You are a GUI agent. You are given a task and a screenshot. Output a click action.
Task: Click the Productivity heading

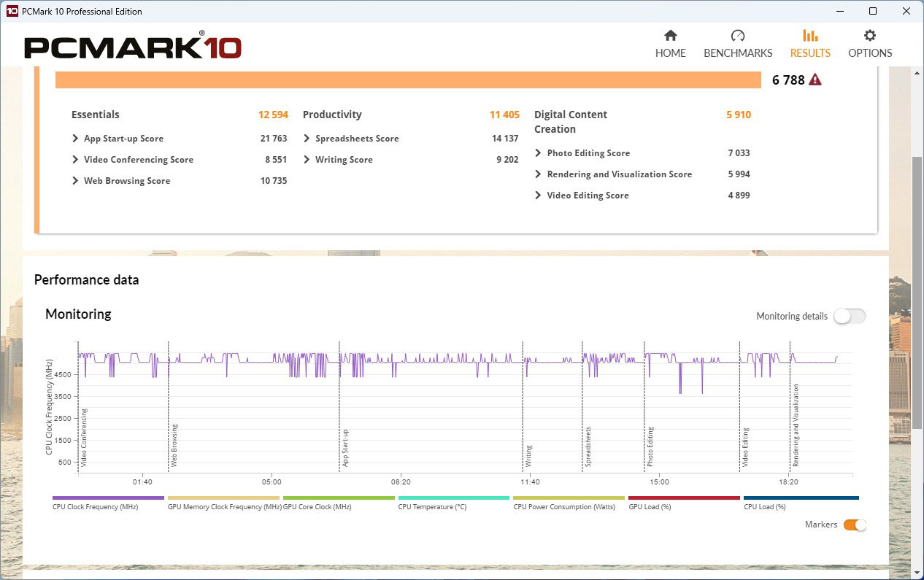[332, 115]
